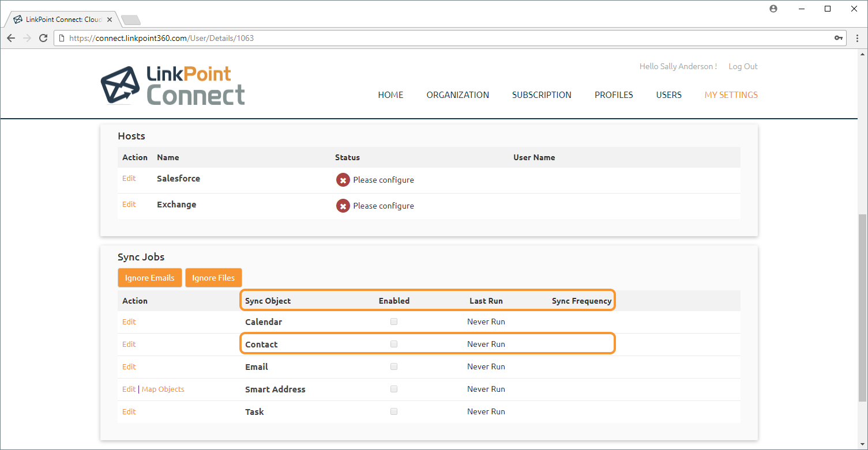The height and width of the screenshot is (450, 868).
Task: Click the page vertical scrollbar thumb
Action: 862,307
